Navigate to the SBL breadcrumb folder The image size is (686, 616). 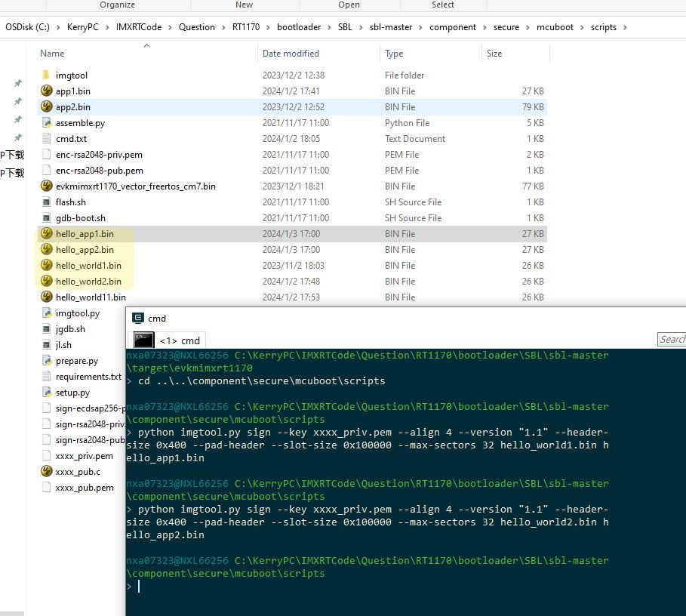pyautogui.click(x=345, y=27)
